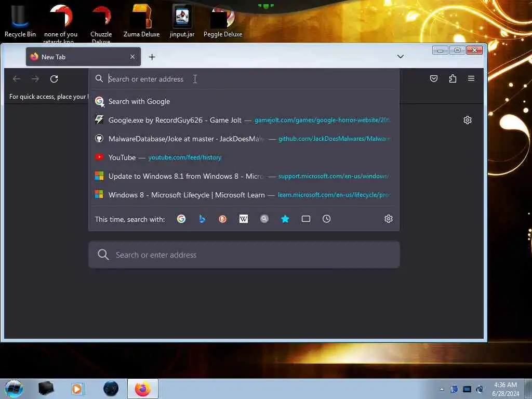
Task: Minimize the Firefox window
Action: point(441,50)
